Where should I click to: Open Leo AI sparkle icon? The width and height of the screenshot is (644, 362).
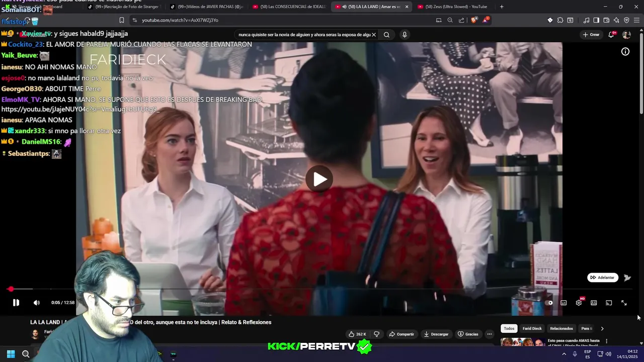click(616, 20)
